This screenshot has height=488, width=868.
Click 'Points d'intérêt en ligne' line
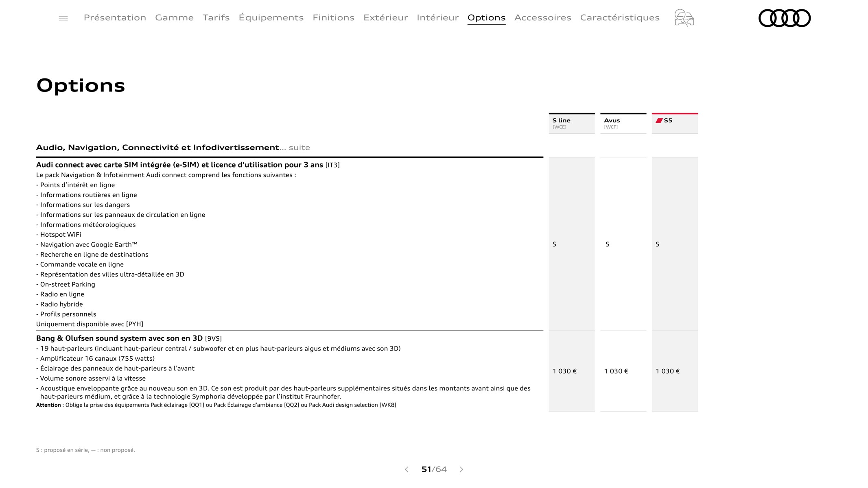[x=75, y=185]
